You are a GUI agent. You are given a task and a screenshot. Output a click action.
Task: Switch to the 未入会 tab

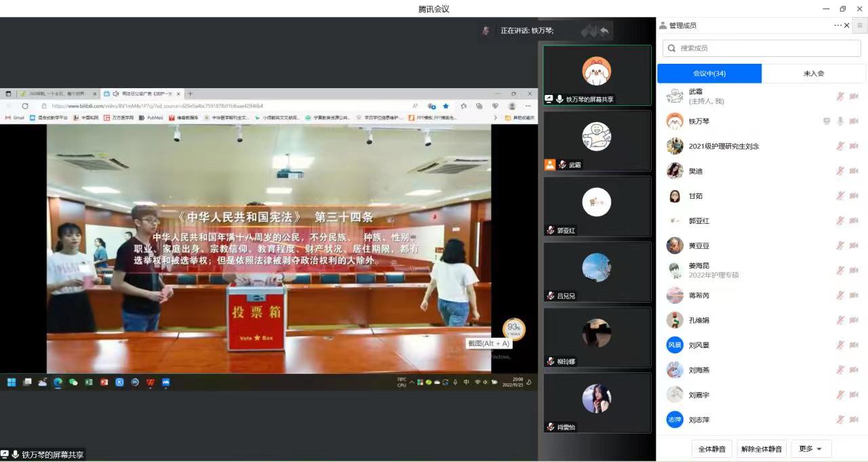point(813,73)
